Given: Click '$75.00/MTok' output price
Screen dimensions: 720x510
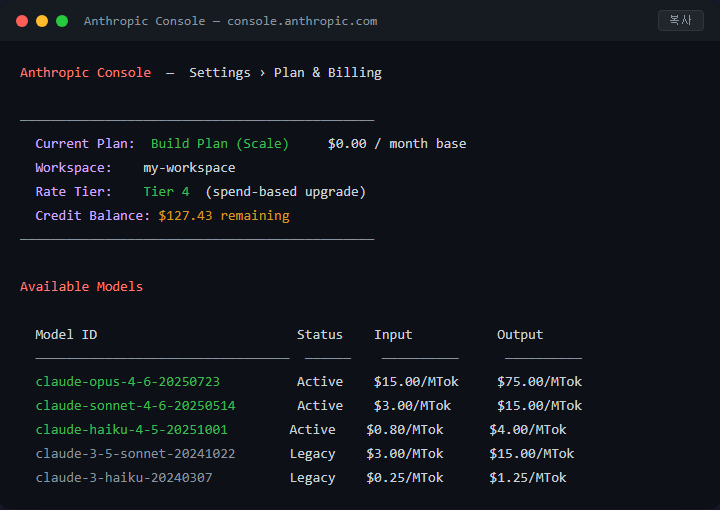Looking at the screenshot, I should pyautogui.click(x=539, y=382).
